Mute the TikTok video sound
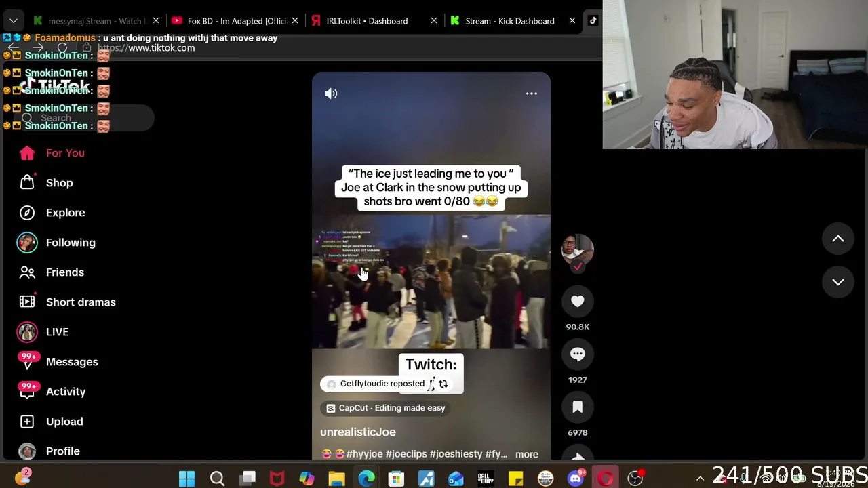This screenshot has width=868, height=488. click(331, 94)
